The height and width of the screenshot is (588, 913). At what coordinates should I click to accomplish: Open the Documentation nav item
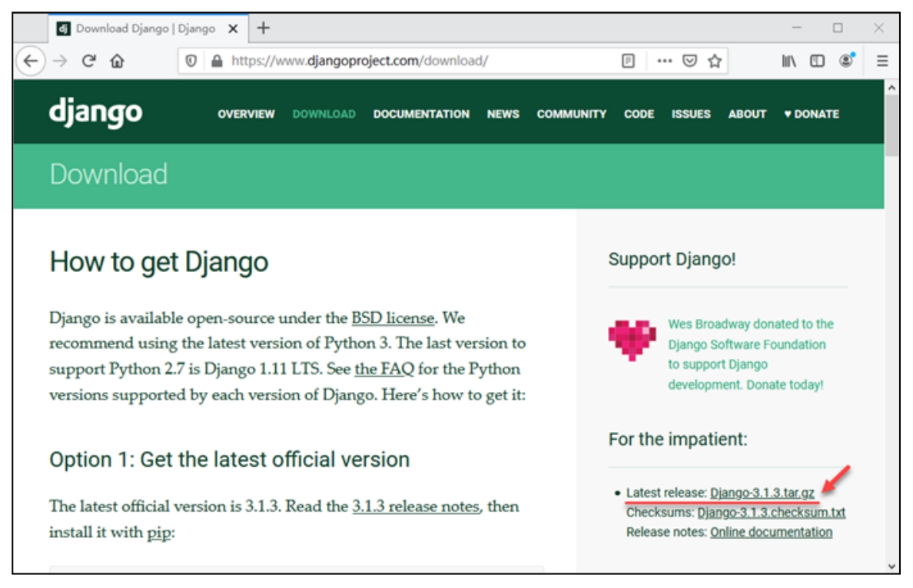click(421, 114)
